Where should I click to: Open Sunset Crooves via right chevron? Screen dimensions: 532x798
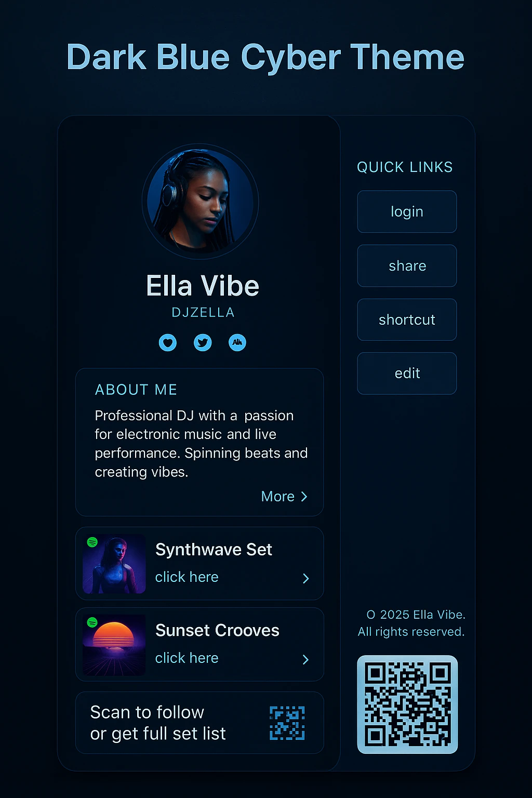(x=306, y=659)
